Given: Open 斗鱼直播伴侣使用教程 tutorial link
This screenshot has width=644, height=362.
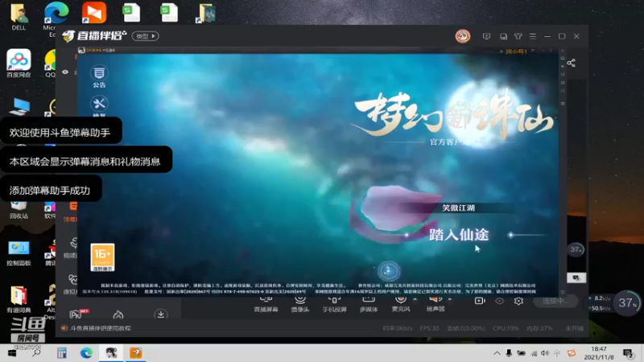Looking at the screenshot, I should click(x=100, y=328).
